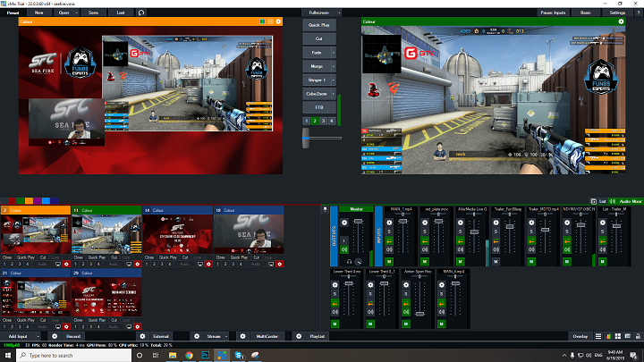Click red settings icon on input 18
Image resolution: width=644 pixels, height=362 pixels.
pyautogui.click(x=280, y=264)
